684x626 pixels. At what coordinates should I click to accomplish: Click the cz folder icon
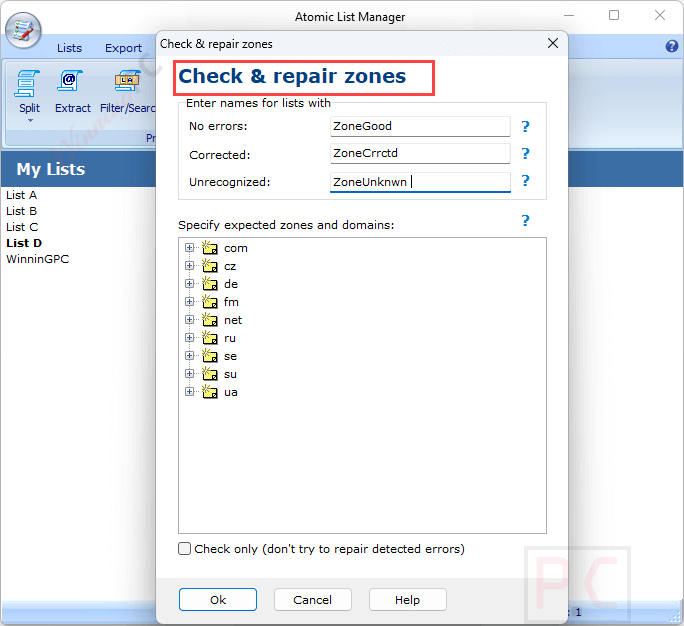210,266
